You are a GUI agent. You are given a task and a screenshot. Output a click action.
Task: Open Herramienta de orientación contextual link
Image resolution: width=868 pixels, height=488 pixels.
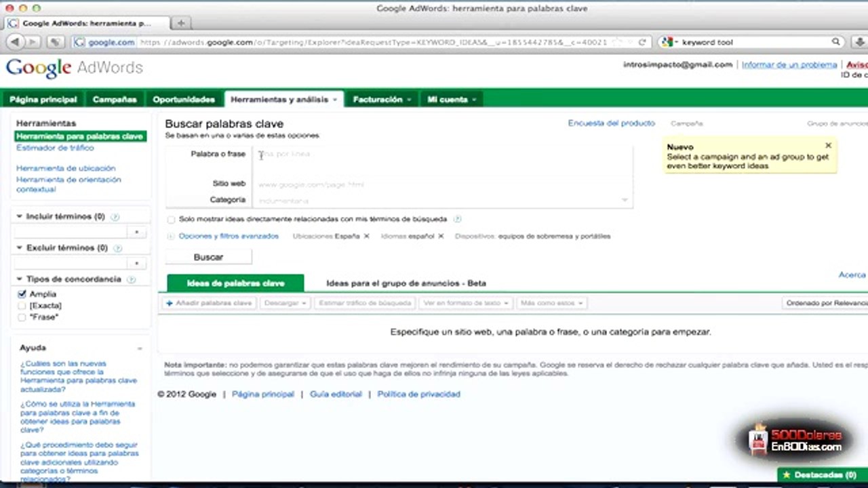pyautogui.click(x=68, y=184)
